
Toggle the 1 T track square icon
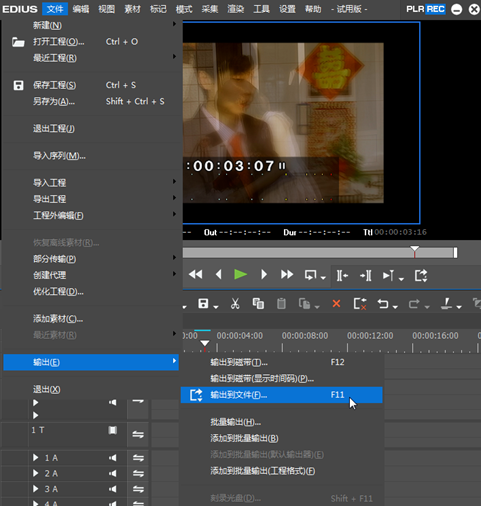point(113,430)
